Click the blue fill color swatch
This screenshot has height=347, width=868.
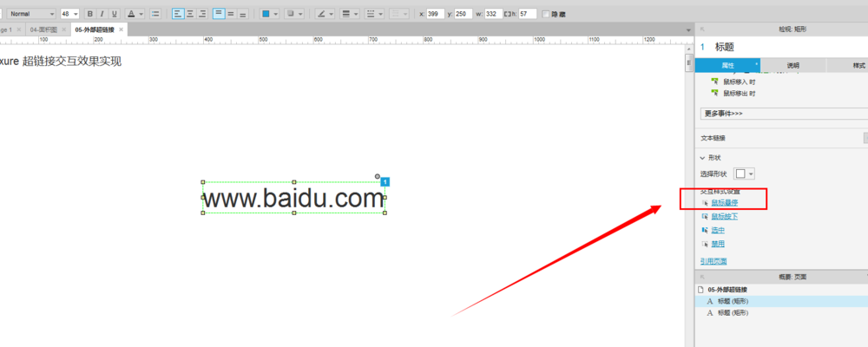click(x=266, y=14)
